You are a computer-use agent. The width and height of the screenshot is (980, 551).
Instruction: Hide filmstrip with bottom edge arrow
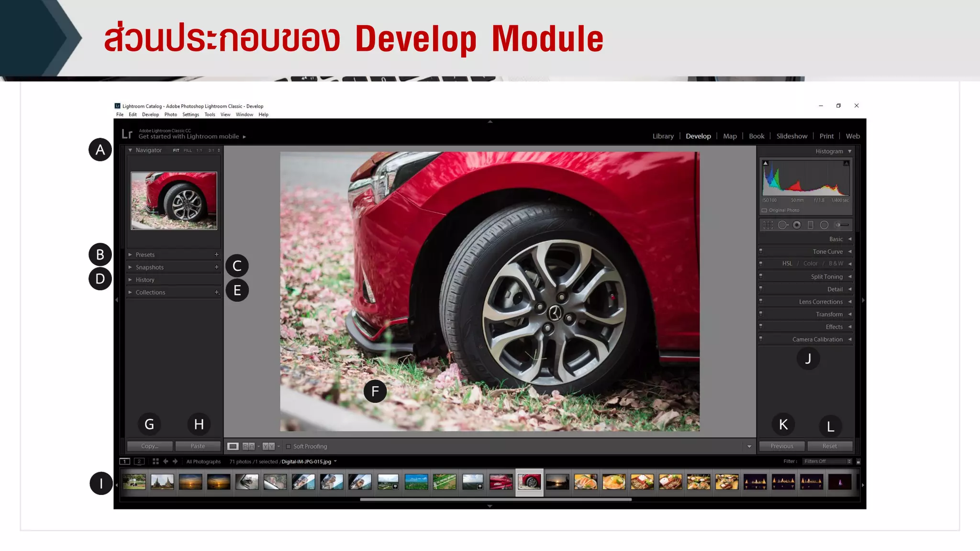pyautogui.click(x=490, y=506)
